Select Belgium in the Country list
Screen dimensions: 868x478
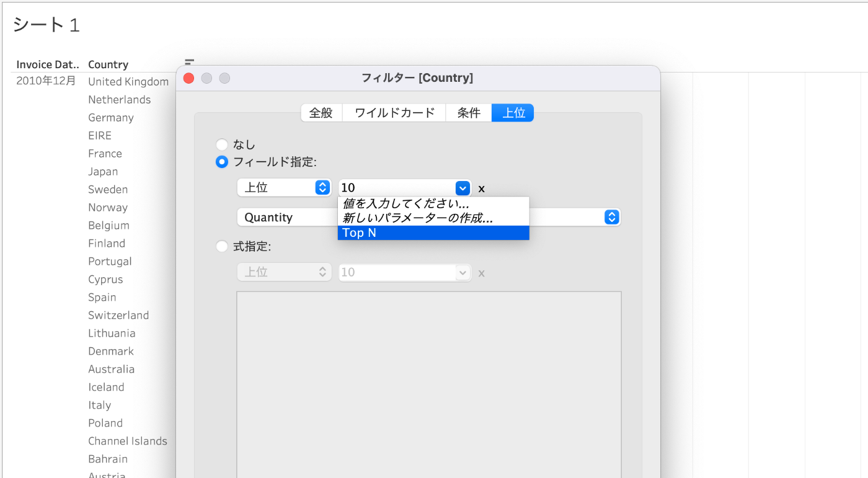point(108,226)
